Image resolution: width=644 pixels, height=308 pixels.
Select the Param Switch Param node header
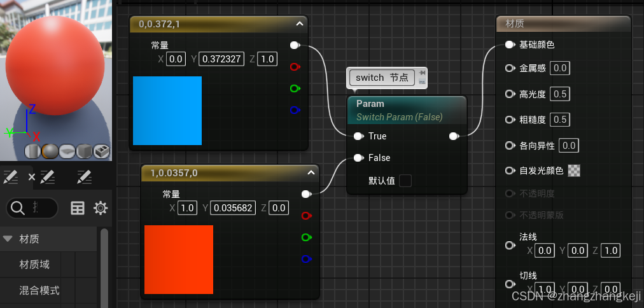click(x=407, y=110)
